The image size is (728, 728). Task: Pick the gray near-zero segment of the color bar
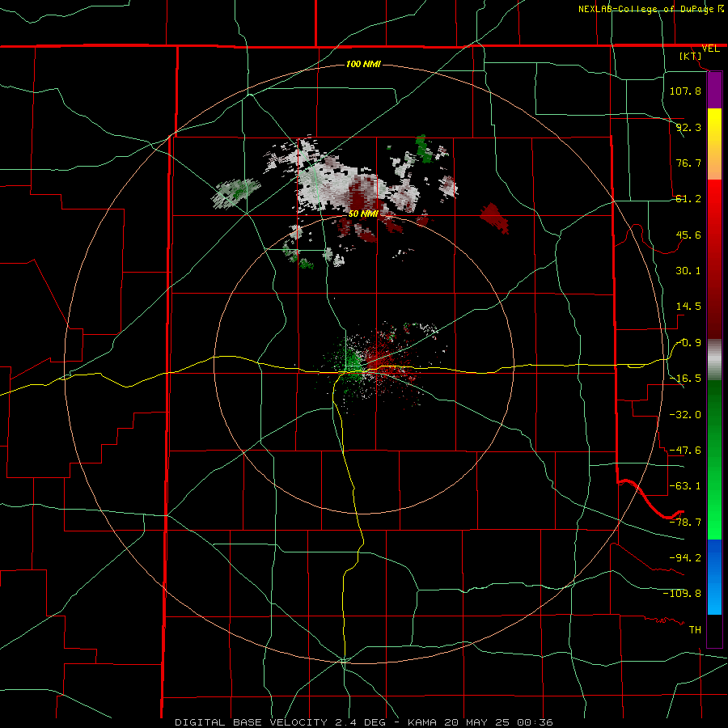coord(714,360)
